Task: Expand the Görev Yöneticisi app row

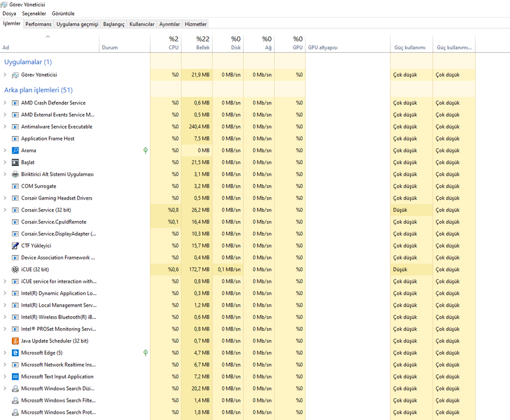Action: click(x=5, y=75)
